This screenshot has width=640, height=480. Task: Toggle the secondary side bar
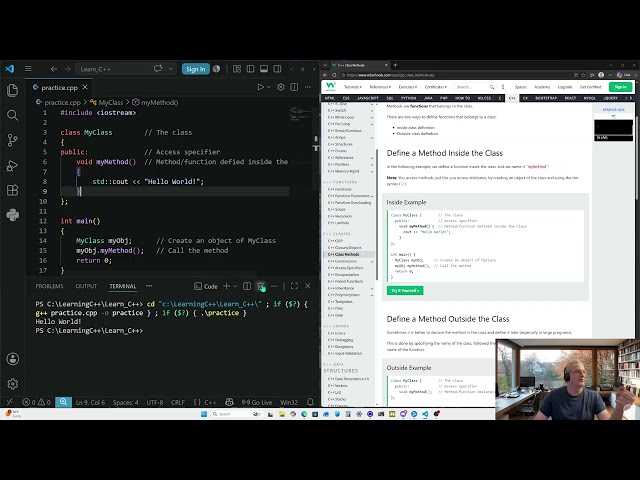pyautogui.click(x=277, y=69)
